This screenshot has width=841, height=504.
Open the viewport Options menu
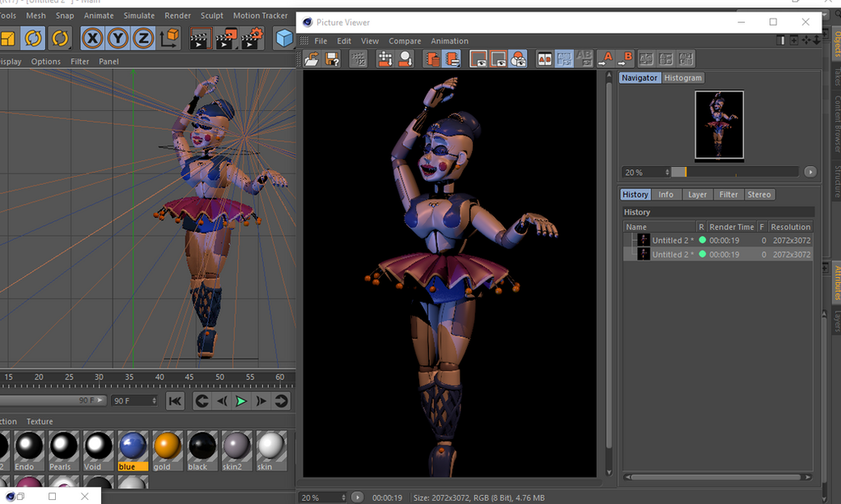[x=45, y=62]
